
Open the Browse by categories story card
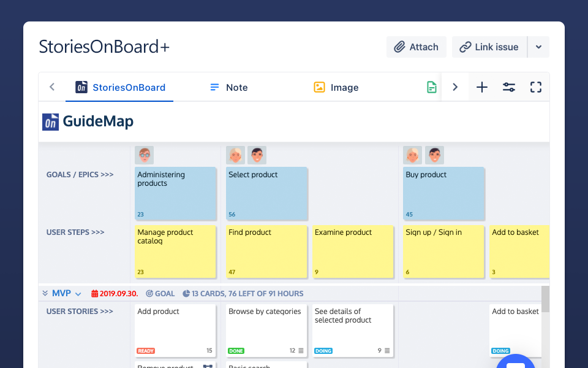[x=266, y=331]
